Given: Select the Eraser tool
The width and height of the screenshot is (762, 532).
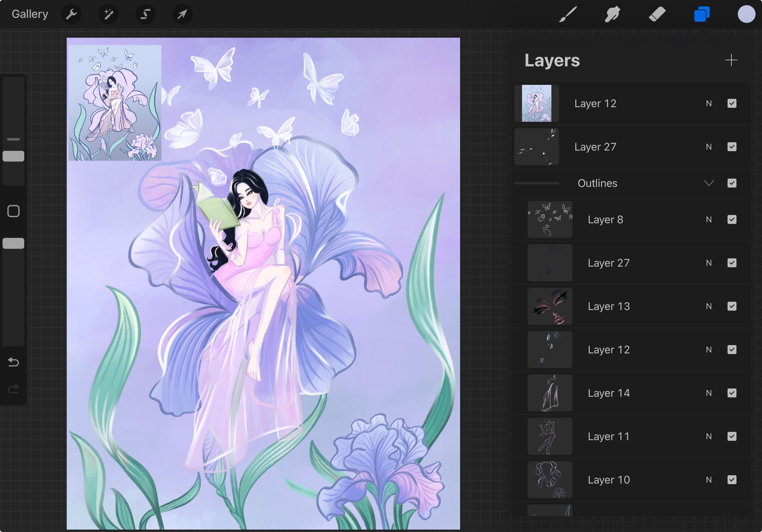Looking at the screenshot, I should (657, 14).
